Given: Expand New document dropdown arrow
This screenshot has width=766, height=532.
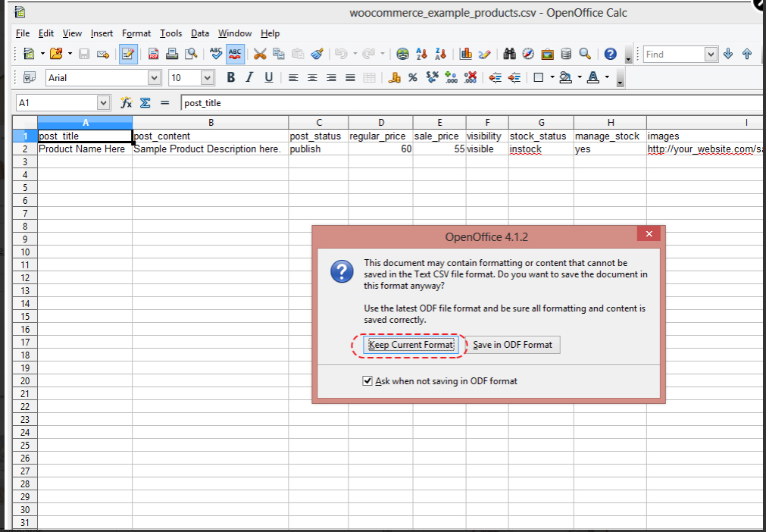Looking at the screenshot, I should click(42, 55).
